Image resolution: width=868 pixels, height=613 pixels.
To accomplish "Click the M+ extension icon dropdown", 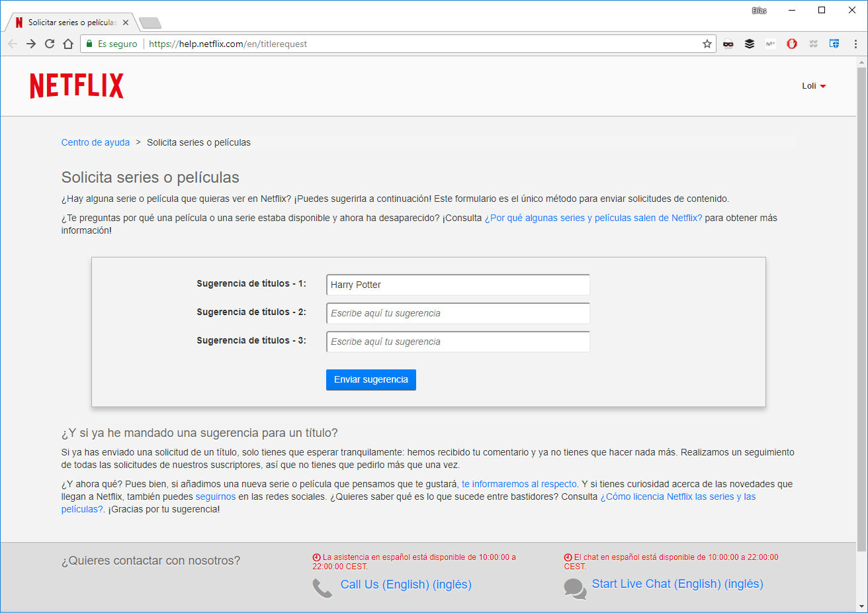I will pyautogui.click(x=771, y=44).
